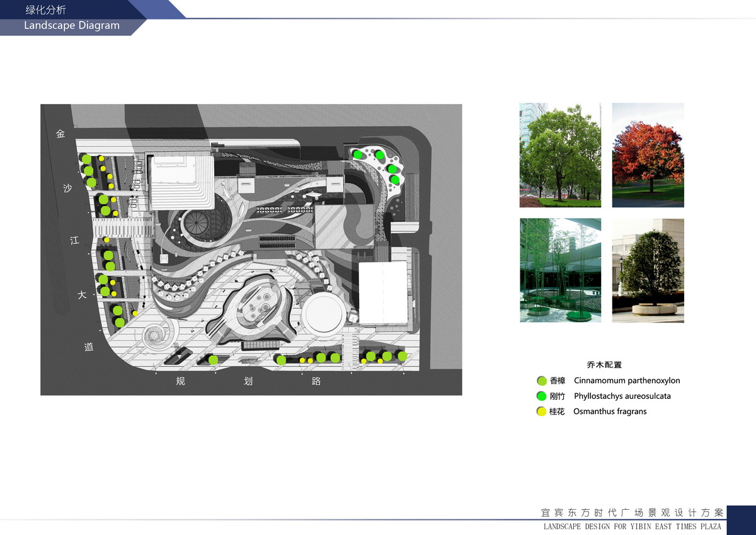
Task: Click the 刚竹 legend green dot
Action: pos(541,396)
